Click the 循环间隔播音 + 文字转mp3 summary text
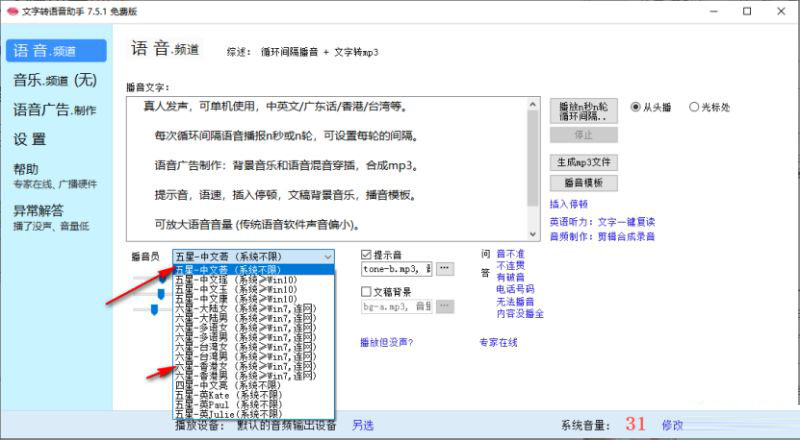800x440 pixels. [x=319, y=52]
